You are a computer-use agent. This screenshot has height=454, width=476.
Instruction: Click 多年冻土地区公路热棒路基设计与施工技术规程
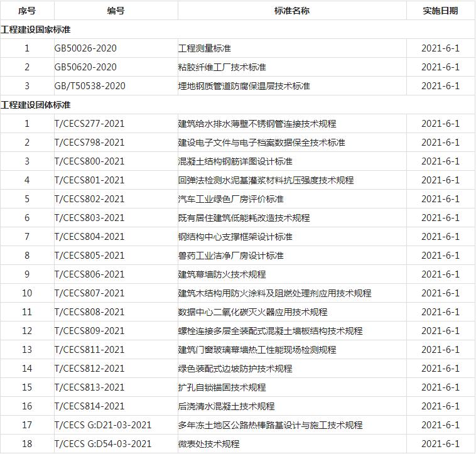271,424
